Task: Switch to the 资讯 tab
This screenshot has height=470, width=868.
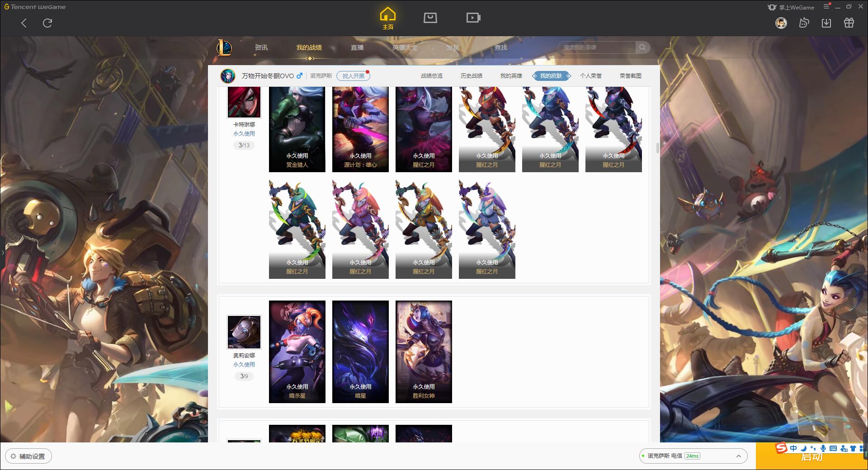Action: point(261,47)
